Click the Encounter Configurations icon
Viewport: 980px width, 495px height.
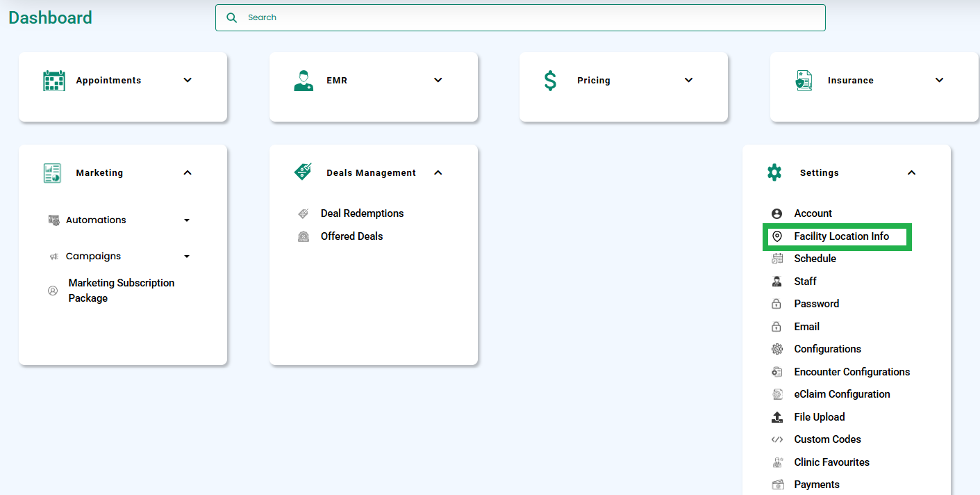click(777, 372)
